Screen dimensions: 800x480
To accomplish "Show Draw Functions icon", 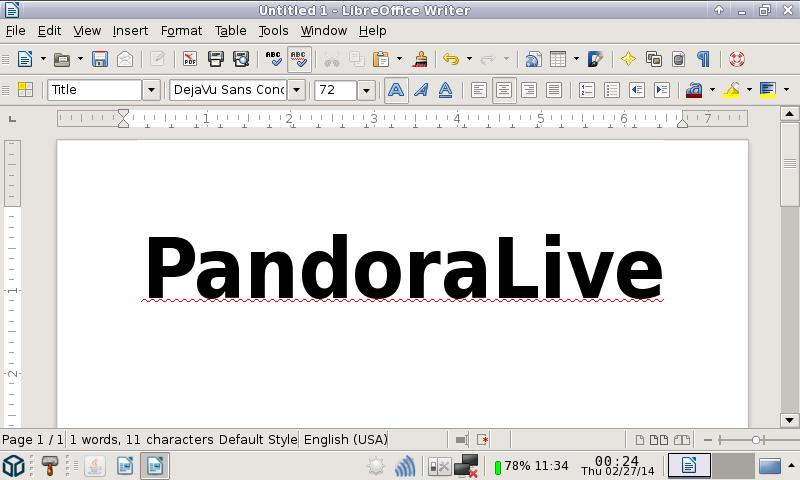I will tap(595, 59).
